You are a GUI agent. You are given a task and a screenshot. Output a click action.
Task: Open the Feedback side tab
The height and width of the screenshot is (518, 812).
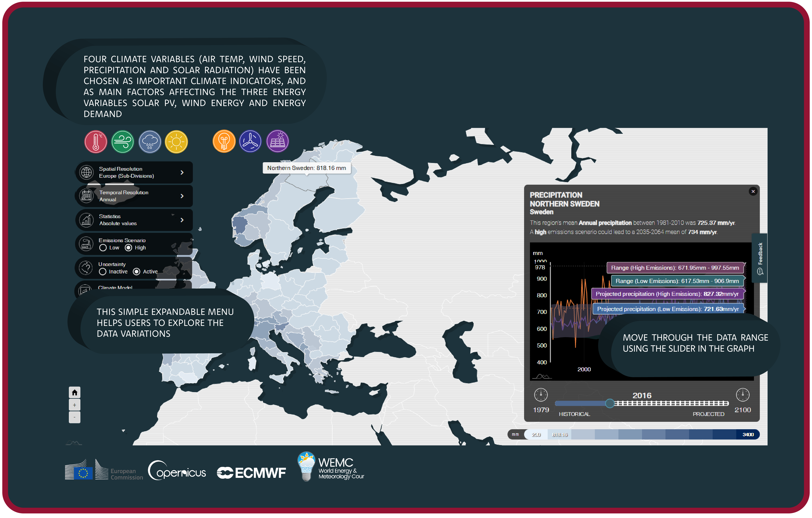pyautogui.click(x=760, y=258)
